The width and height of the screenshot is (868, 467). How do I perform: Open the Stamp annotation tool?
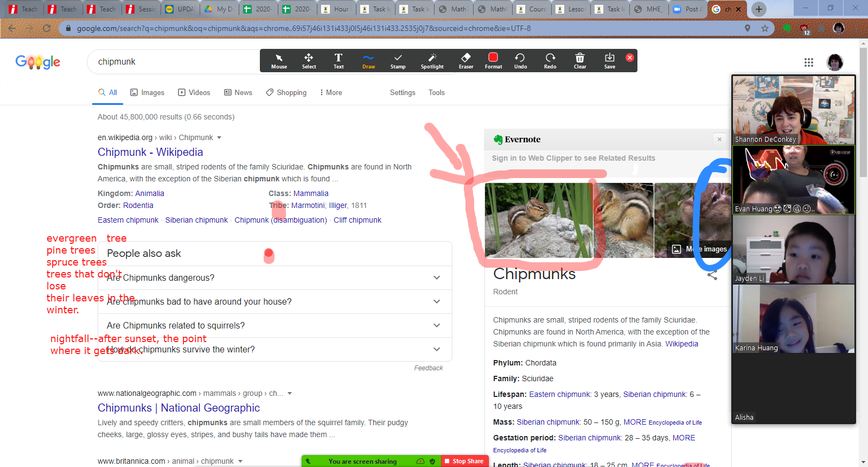coord(398,61)
